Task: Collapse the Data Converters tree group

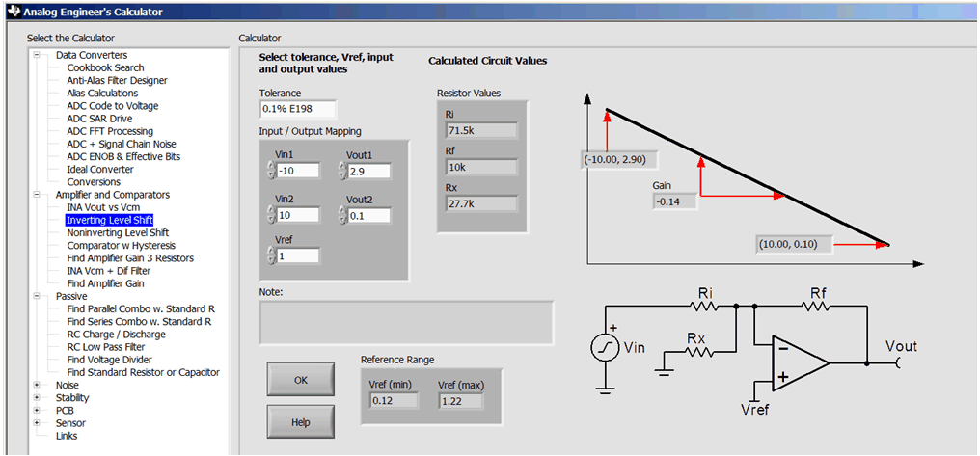Action: (38, 55)
